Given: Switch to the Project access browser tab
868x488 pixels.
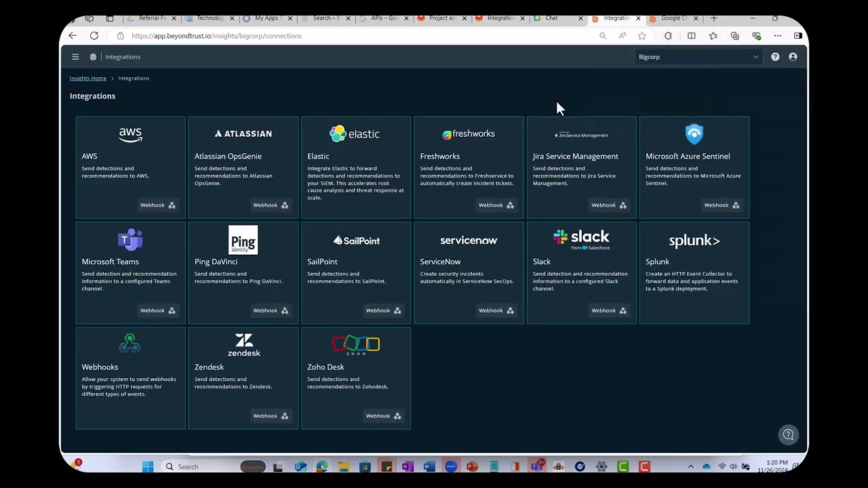Looking at the screenshot, I should click(x=441, y=18).
